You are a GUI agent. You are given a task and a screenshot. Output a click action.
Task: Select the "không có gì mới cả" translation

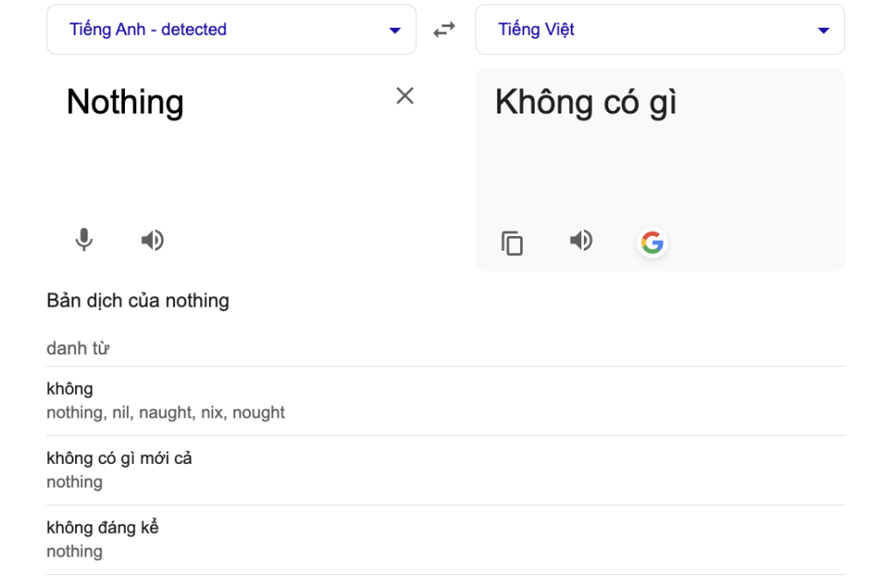pyautogui.click(x=119, y=458)
